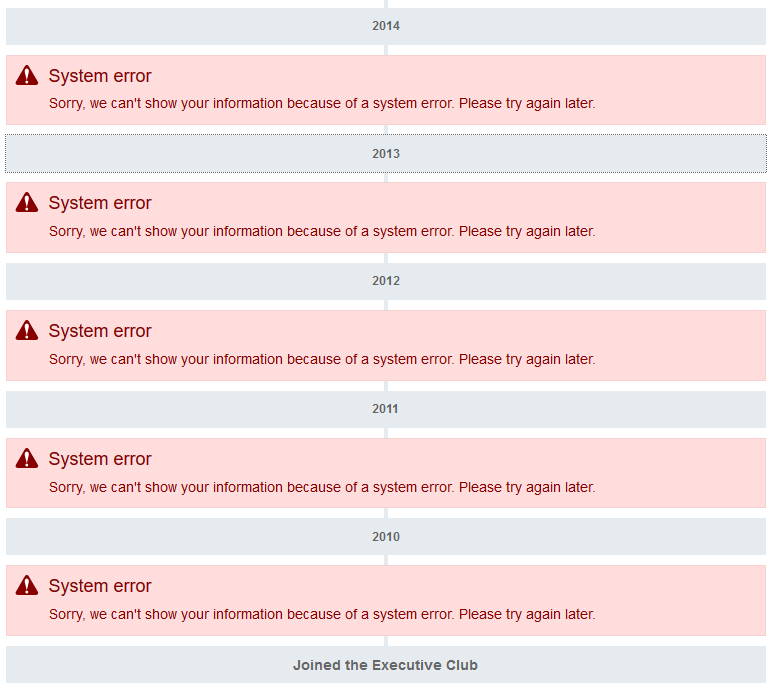Expand the 2014 year section
This screenshot has height=696, width=772.
click(x=386, y=26)
